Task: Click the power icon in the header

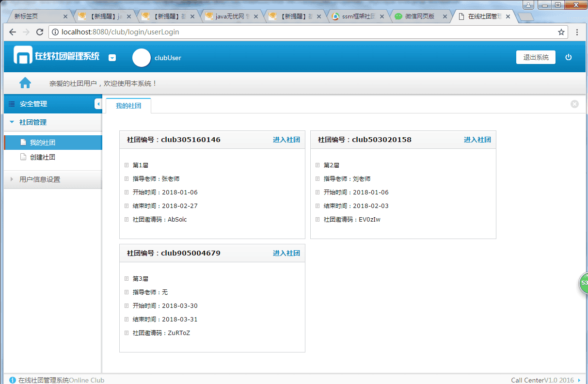Action: coord(569,57)
